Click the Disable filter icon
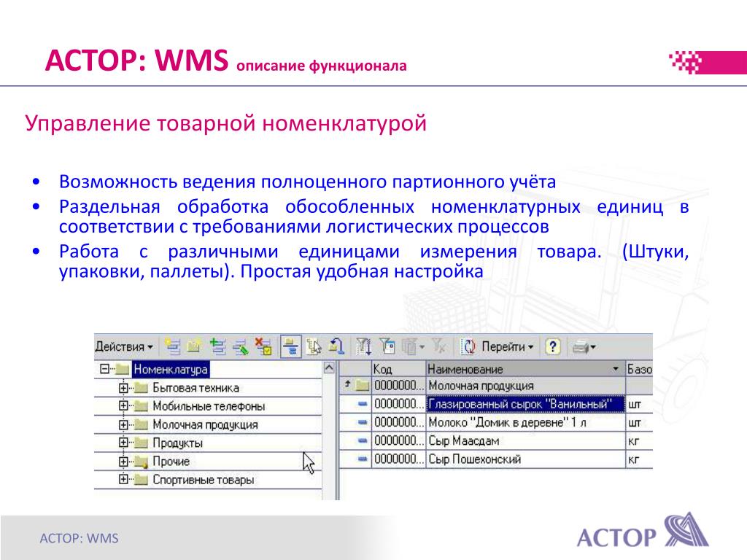This screenshot has width=747, height=560. point(438,346)
